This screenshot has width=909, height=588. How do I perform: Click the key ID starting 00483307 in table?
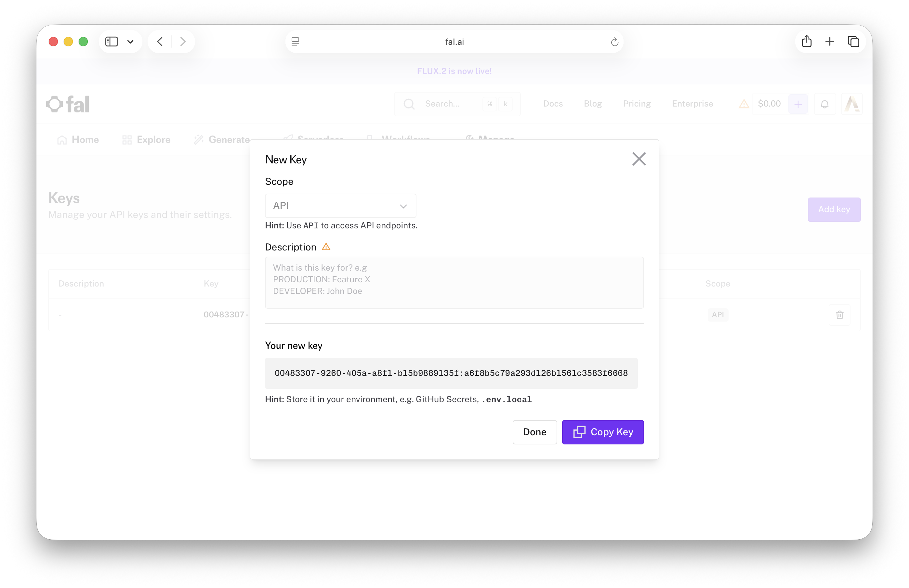coord(226,315)
